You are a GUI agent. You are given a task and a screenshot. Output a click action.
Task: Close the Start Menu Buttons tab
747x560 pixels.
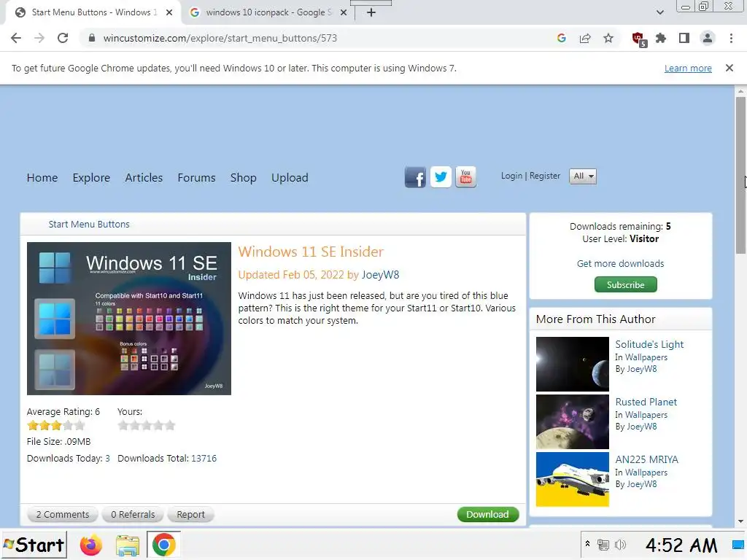[x=169, y=13]
